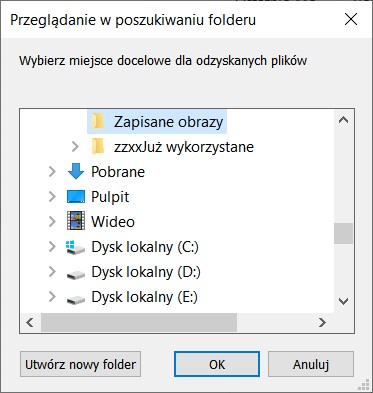373x393 pixels.
Task: Click the Dysk lokalny (C:) drive icon
Action: 76,247
